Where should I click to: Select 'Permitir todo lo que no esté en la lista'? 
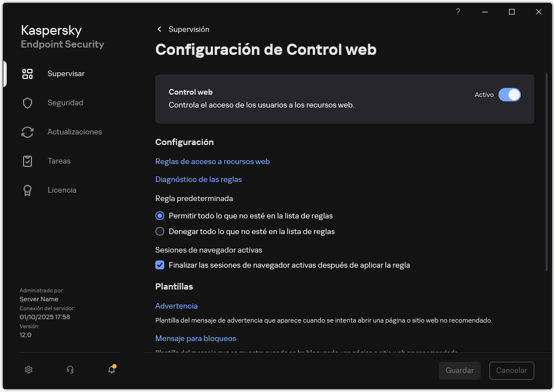(160, 216)
